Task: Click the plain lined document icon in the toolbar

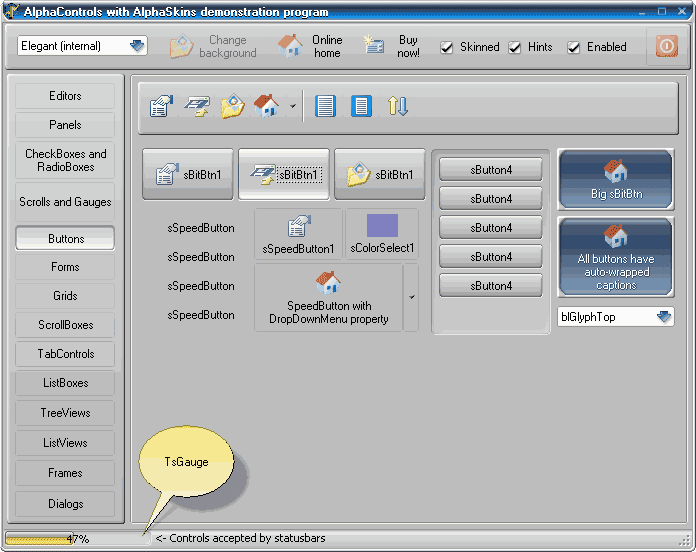Action: (325, 106)
